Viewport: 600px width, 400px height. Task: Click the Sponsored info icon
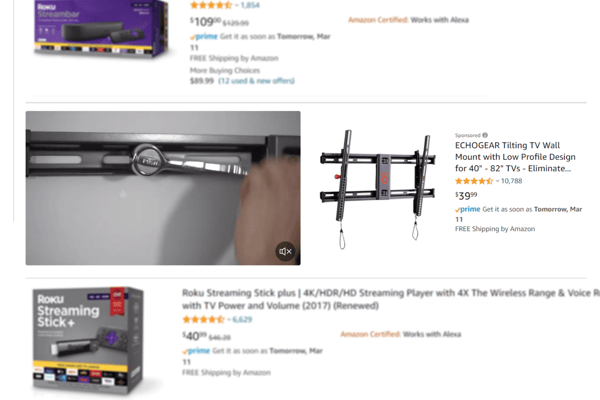point(485,135)
